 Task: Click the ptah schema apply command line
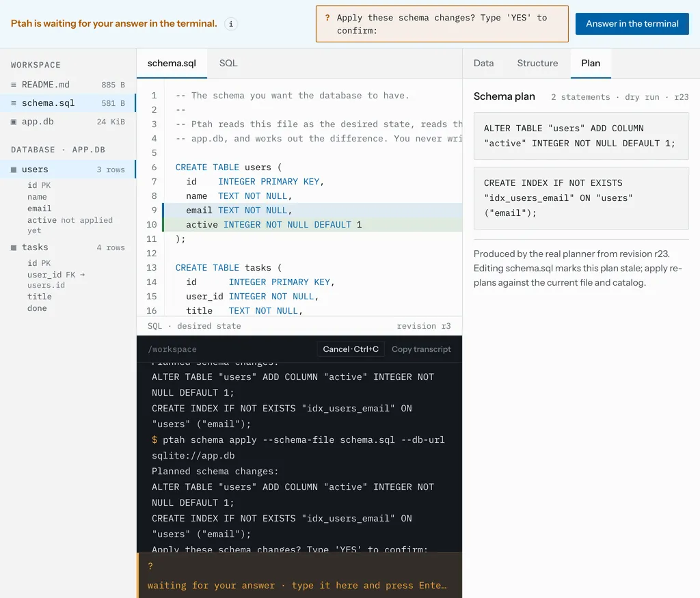coord(298,448)
